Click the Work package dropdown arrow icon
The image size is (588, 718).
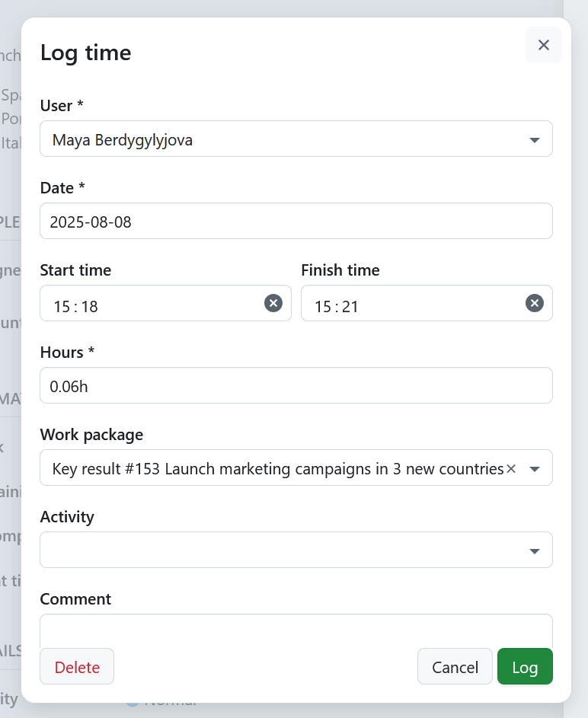tap(533, 468)
